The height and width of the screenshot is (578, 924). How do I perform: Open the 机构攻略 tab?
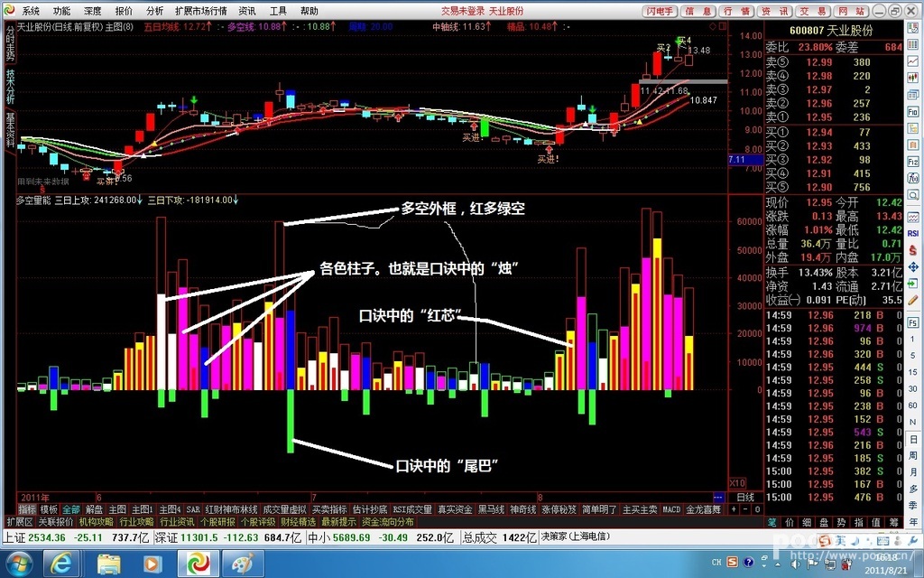(96, 522)
